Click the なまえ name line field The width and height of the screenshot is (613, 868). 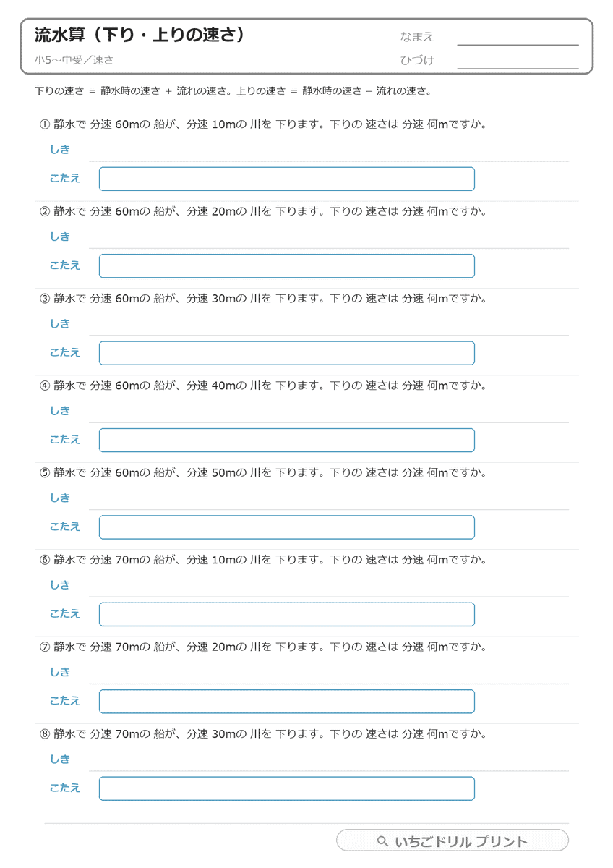518,38
